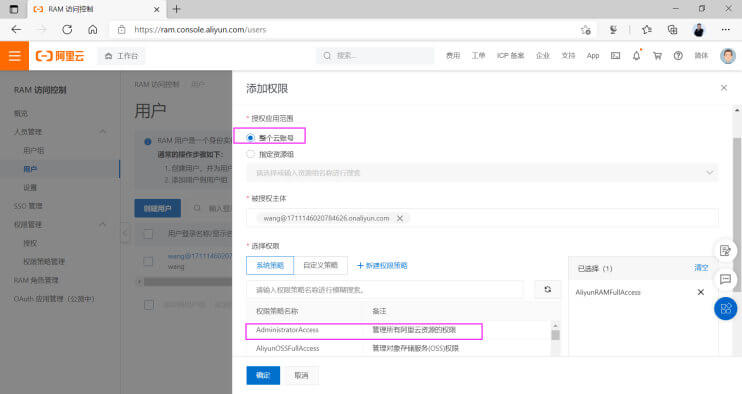This screenshot has width=742, height=394.
Task: Close the 添加权限 panel
Action: [x=724, y=88]
